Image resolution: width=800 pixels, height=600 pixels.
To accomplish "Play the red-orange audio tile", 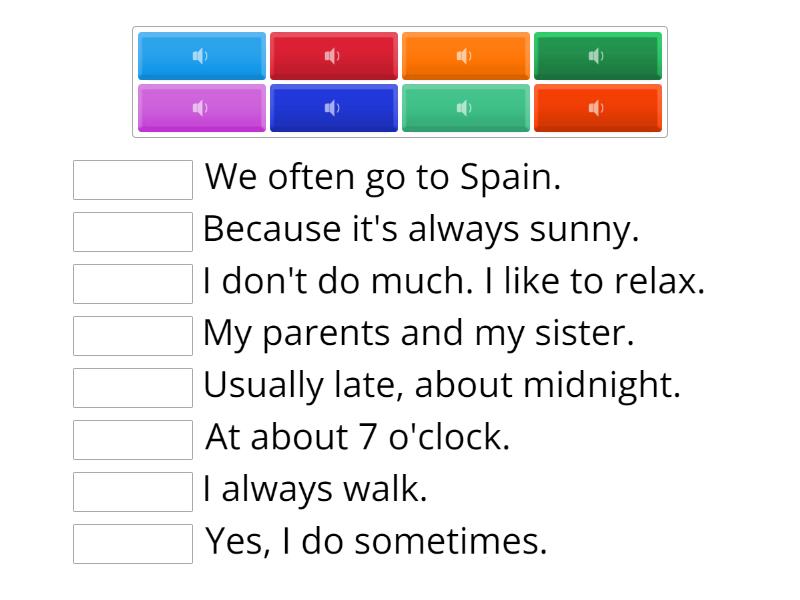I will click(x=598, y=108).
